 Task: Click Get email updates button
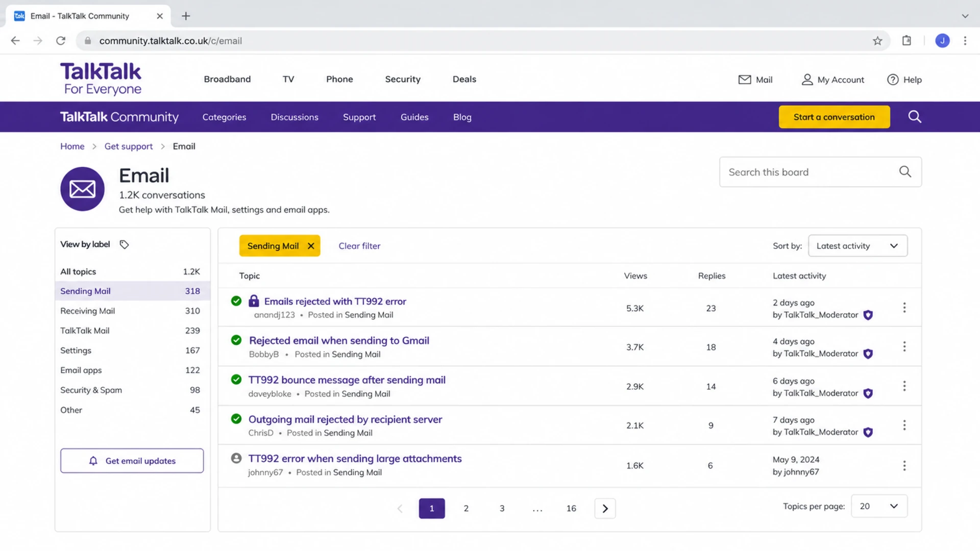[x=132, y=461]
